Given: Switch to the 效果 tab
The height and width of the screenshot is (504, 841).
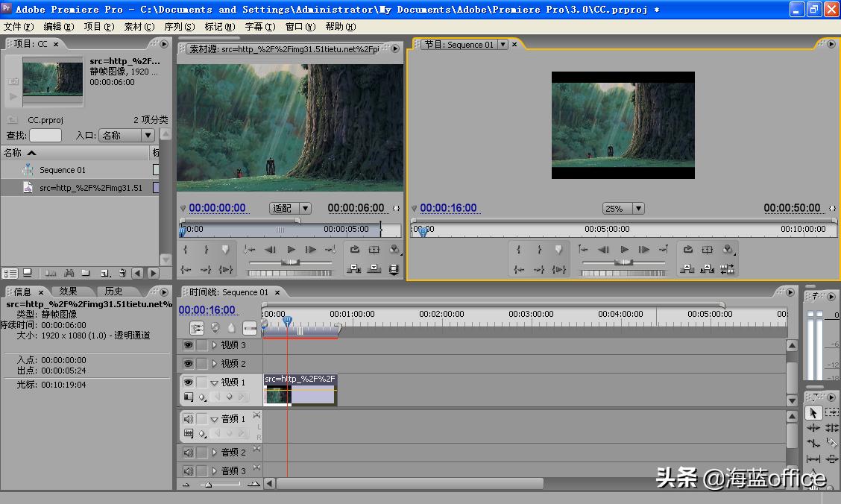Looking at the screenshot, I should [69, 292].
